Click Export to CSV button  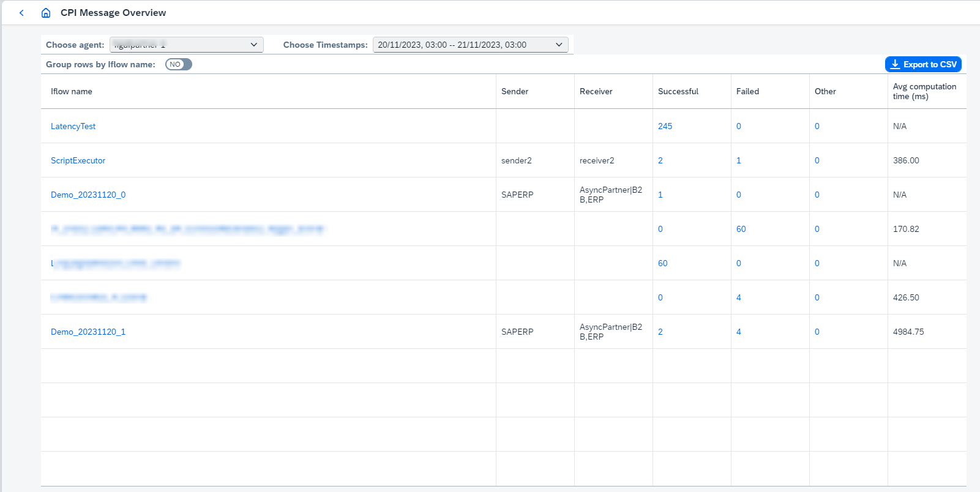[x=923, y=64]
